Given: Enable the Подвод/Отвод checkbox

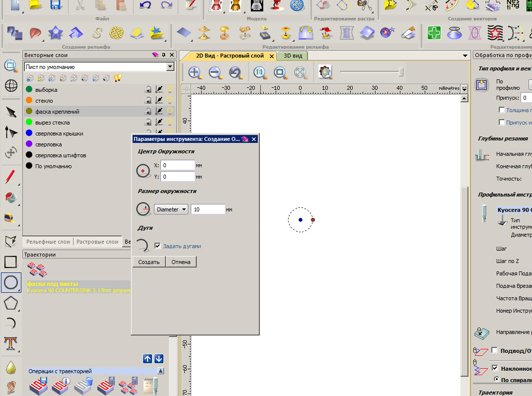Looking at the screenshot, I should (x=495, y=350).
